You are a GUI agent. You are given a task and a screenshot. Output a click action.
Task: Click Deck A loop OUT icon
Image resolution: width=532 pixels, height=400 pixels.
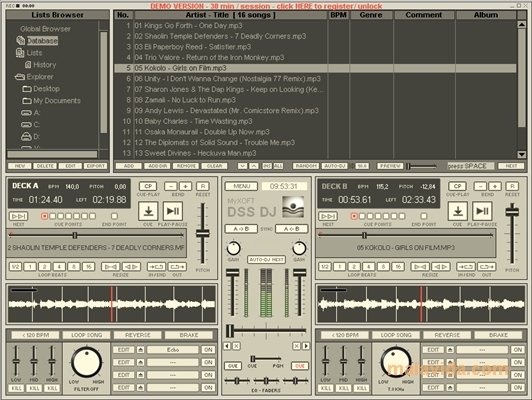[177, 267]
